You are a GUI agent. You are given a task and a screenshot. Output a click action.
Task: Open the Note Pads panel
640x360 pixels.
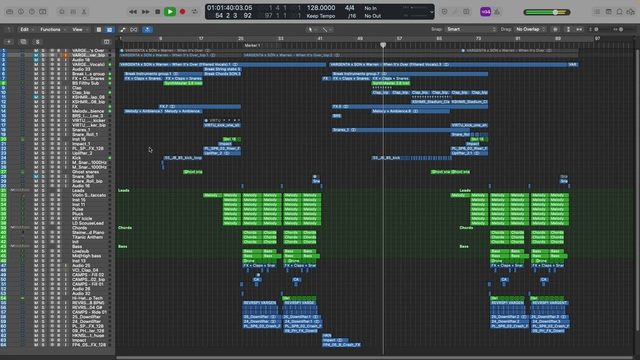coord(609,12)
